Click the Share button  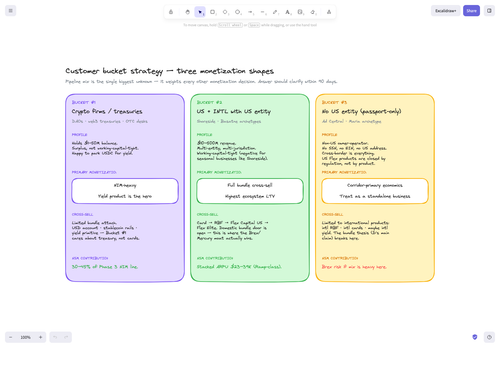[471, 11]
